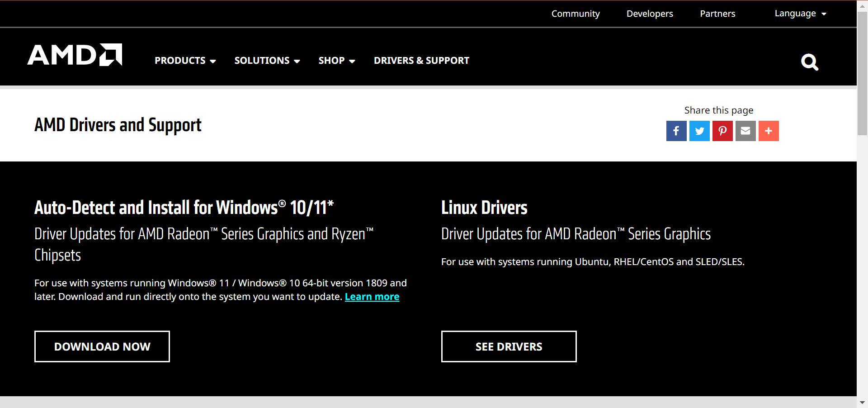Screen dimensions: 868x408
Task: Click the 'Share this page' label
Action: [x=719, y=110]
